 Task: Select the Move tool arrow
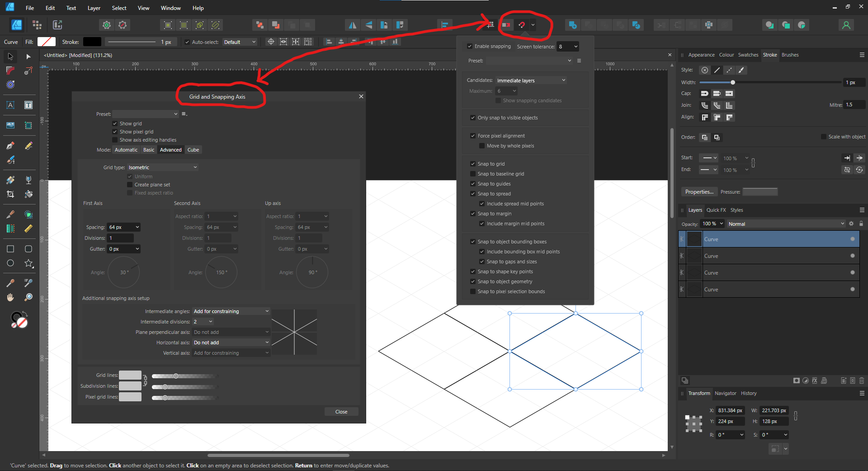(10, 57)
